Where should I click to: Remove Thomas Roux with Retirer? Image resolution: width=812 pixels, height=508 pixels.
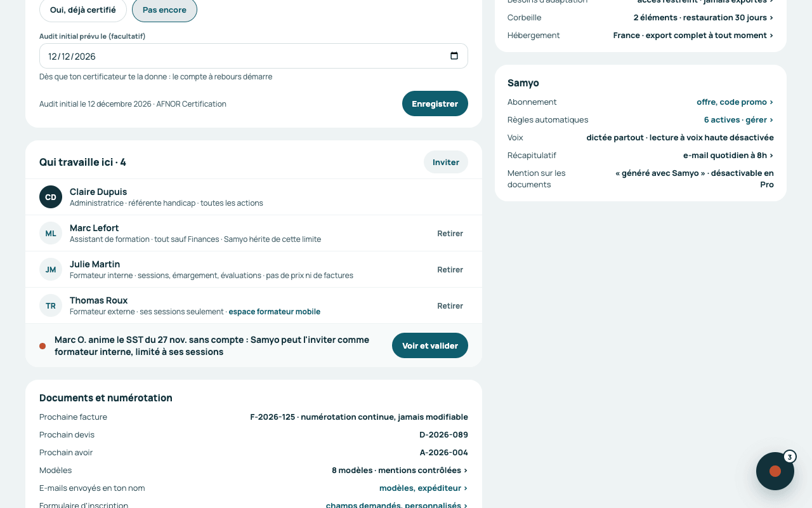pos(450,305)
